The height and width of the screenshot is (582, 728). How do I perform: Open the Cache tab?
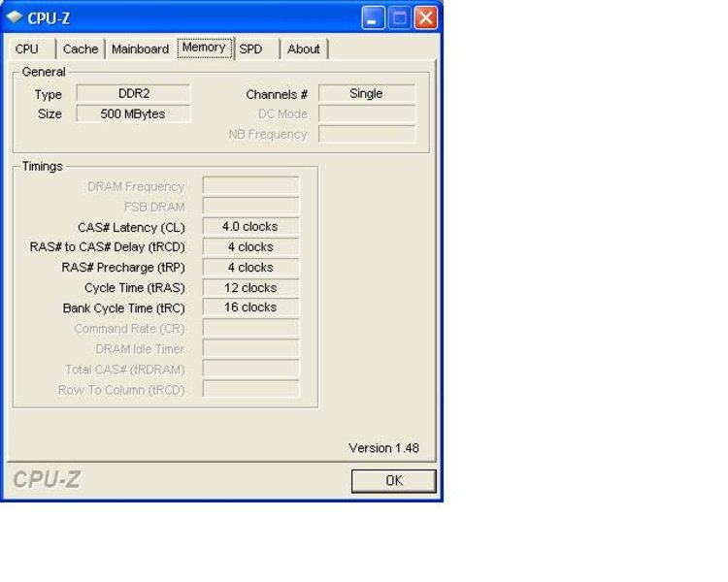(81, 49)
